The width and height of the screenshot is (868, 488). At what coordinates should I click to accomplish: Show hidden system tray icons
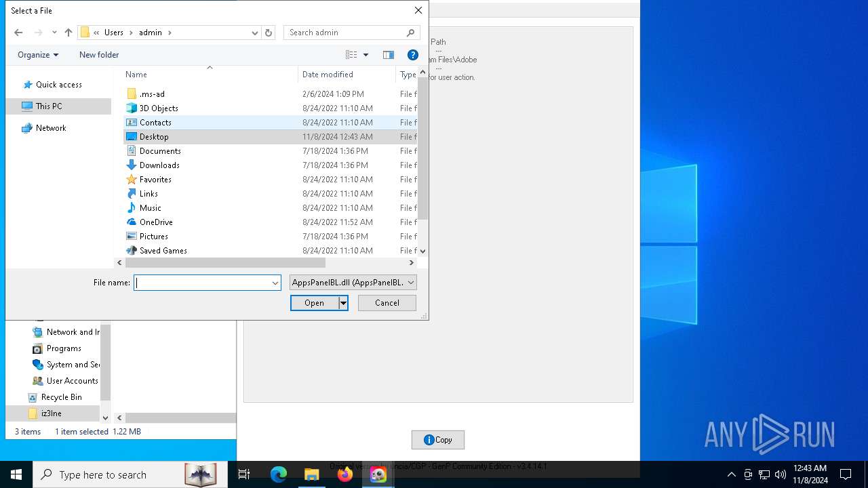pos(731,474)
